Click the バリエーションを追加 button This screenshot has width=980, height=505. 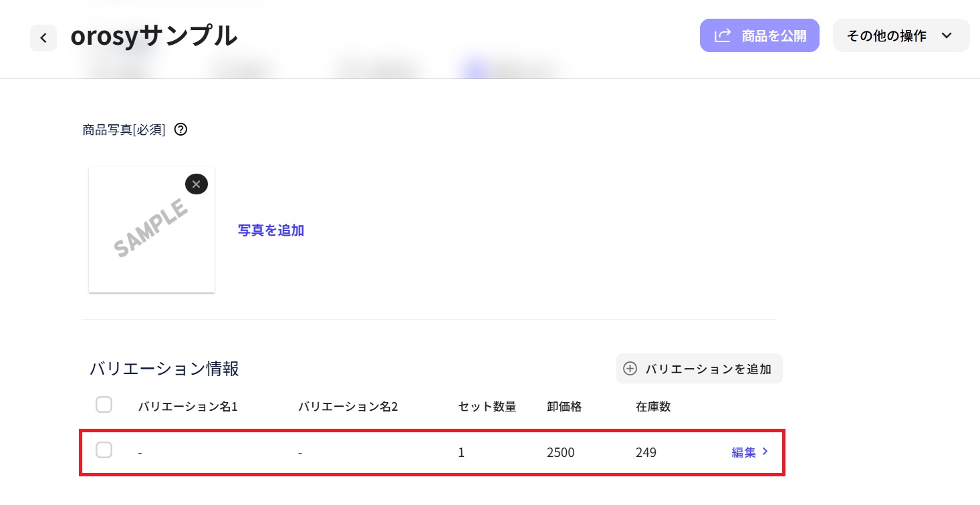point(699,369)
